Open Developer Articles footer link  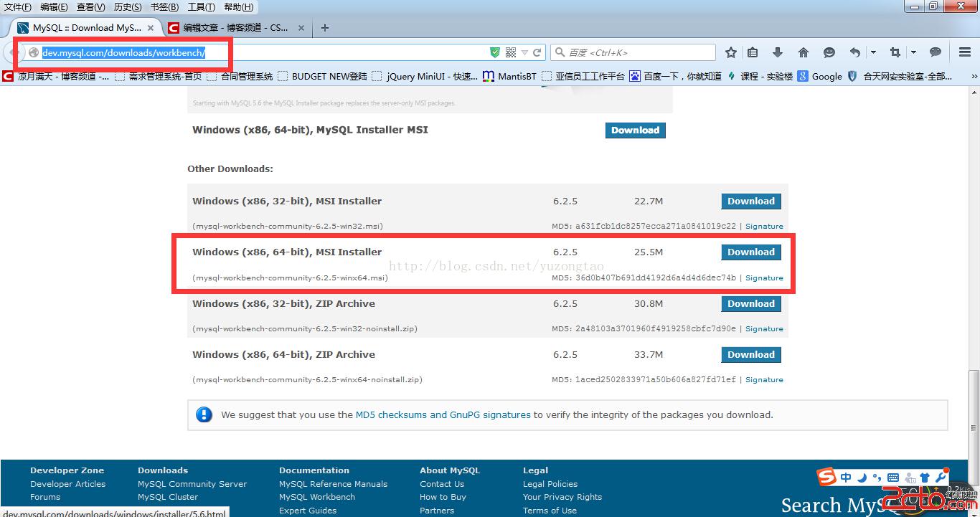68,484
